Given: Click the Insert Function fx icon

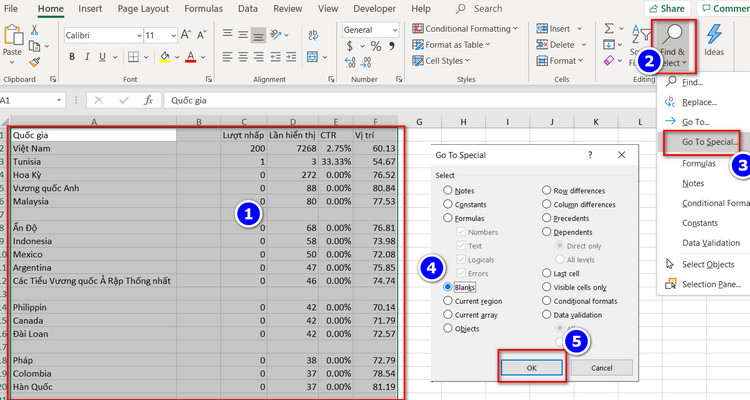Looking at the screenshot, I should (x=149, y=100).
